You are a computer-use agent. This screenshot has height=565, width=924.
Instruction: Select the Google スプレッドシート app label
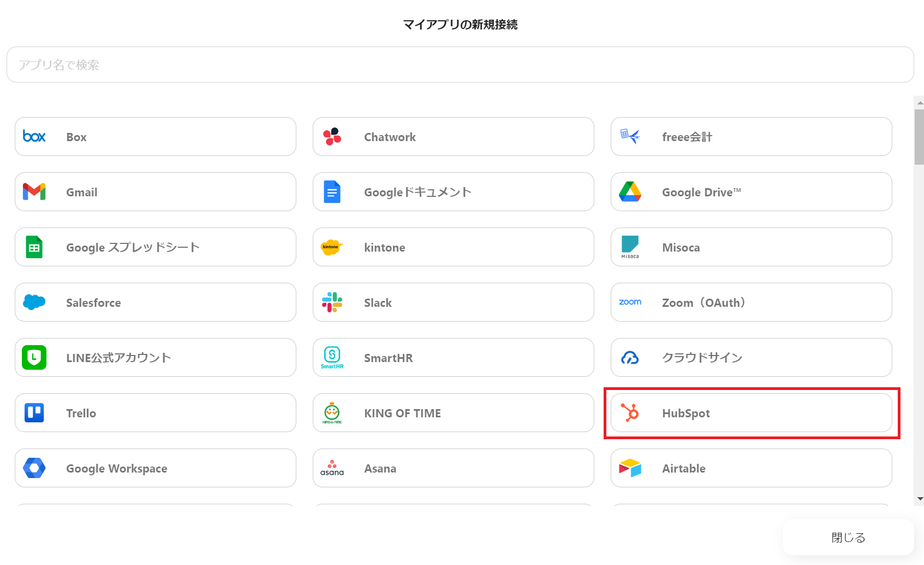(x=133, y=248)
